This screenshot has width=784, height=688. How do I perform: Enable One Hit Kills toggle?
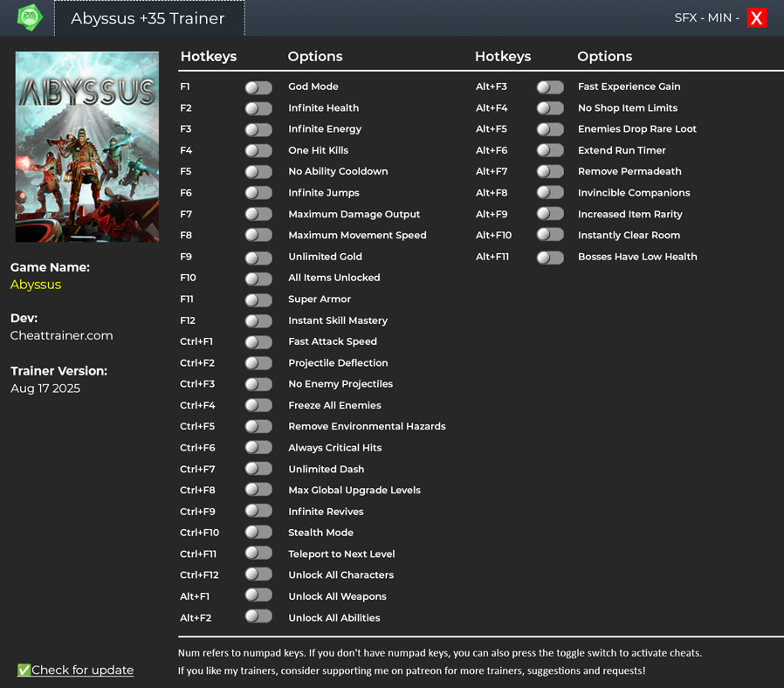pos(258,151)
